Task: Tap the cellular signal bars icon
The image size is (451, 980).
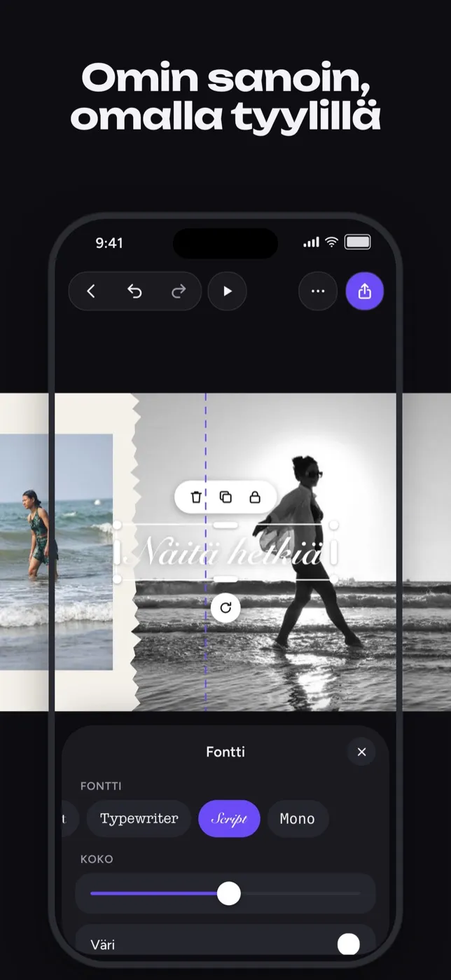Action: click(x=311, y=242)
